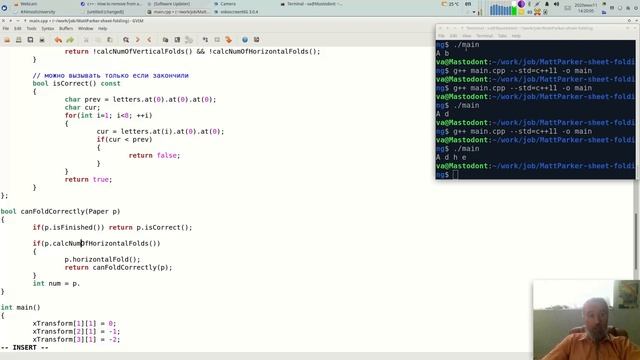Click the CPU load graph in panel

[x=503, y=9]
